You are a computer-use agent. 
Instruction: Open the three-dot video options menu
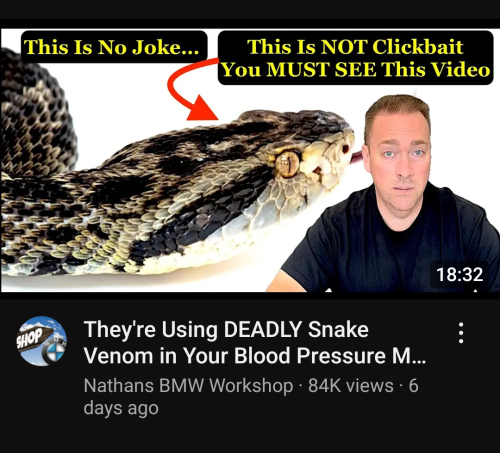(461, 333)
